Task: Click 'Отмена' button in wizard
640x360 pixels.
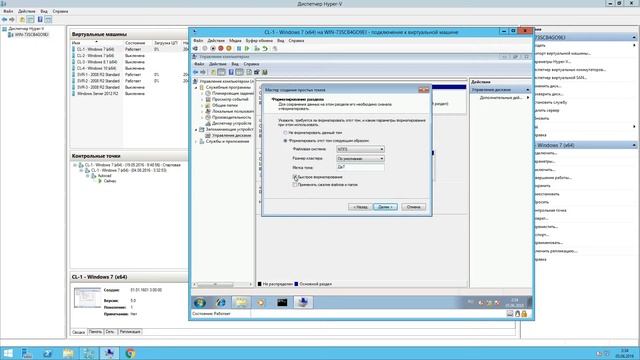Action: [x=413, y=207]
